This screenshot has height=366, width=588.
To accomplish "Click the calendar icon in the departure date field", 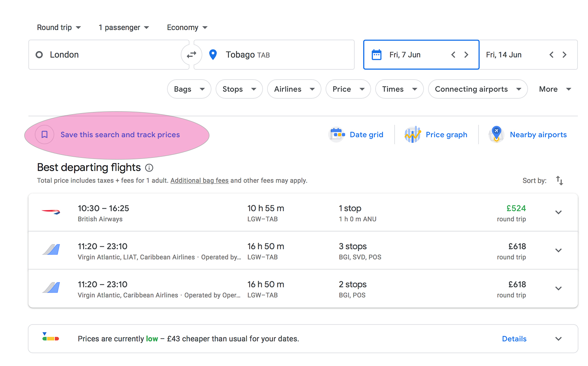I will 376,55.
